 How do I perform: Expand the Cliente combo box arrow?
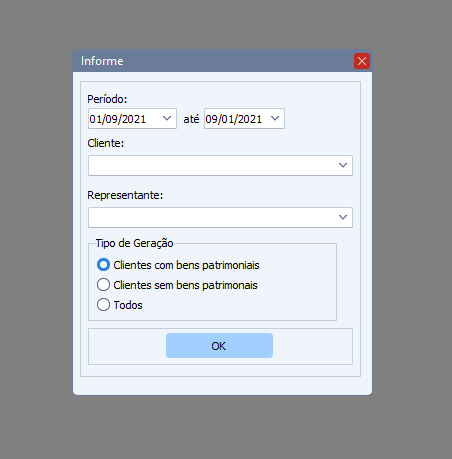click(343, 165)
